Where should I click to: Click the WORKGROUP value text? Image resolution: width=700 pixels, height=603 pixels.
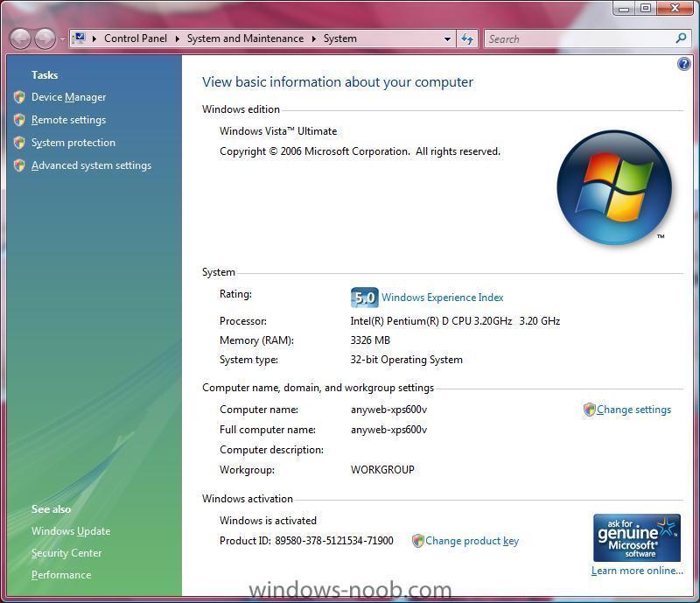coord(382,470)
